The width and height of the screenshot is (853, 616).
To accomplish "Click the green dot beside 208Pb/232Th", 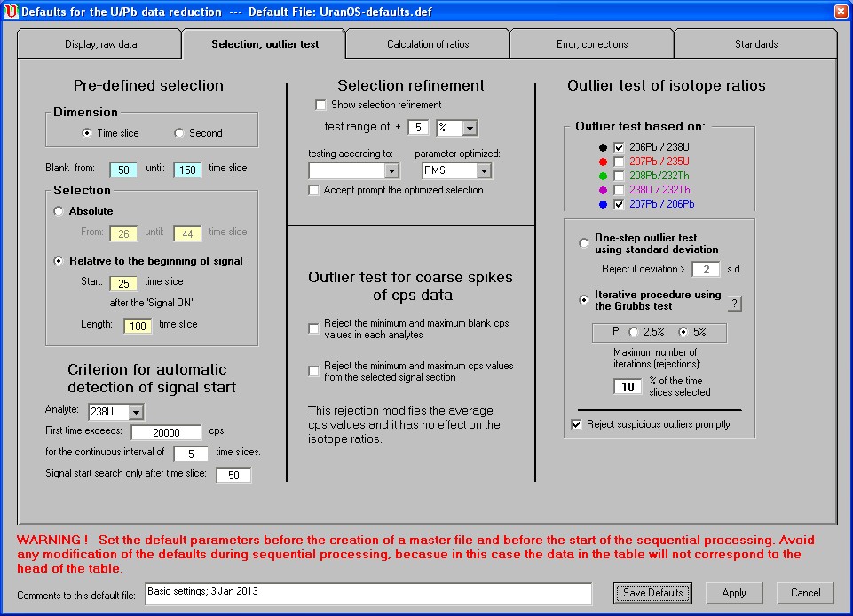I will [x=603, y=176].
